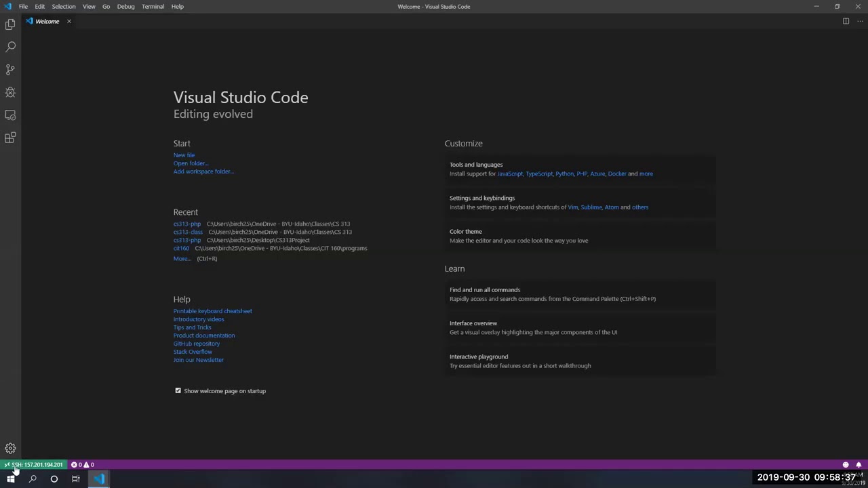Click others under Settings and keybindings
This screenshot has width=868, height=488.
(640, 207)
